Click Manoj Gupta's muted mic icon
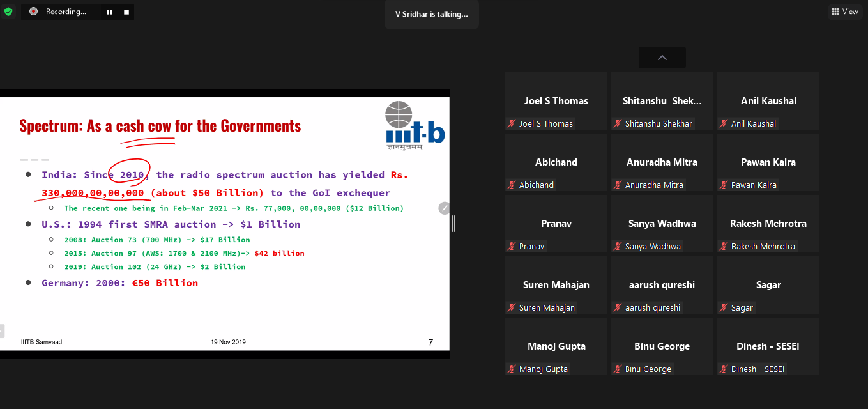The width and height of the screenshot is (868, 409). (512, 369)
